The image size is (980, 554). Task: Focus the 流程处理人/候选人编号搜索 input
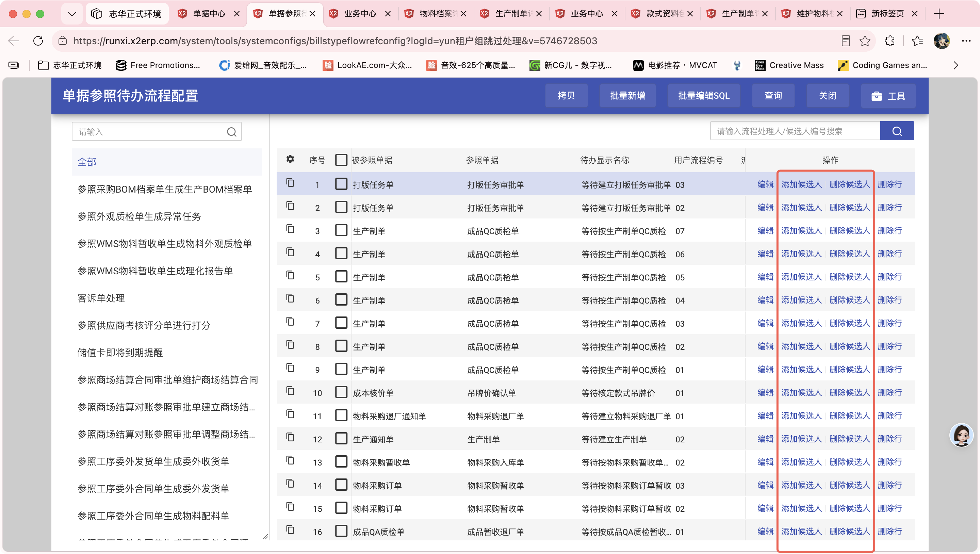point(795,131)
